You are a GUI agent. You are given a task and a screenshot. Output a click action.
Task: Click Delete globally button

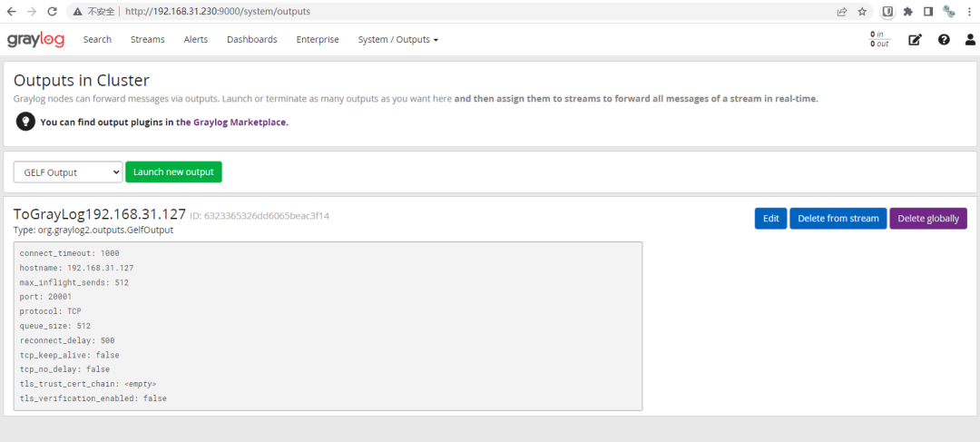928,218
